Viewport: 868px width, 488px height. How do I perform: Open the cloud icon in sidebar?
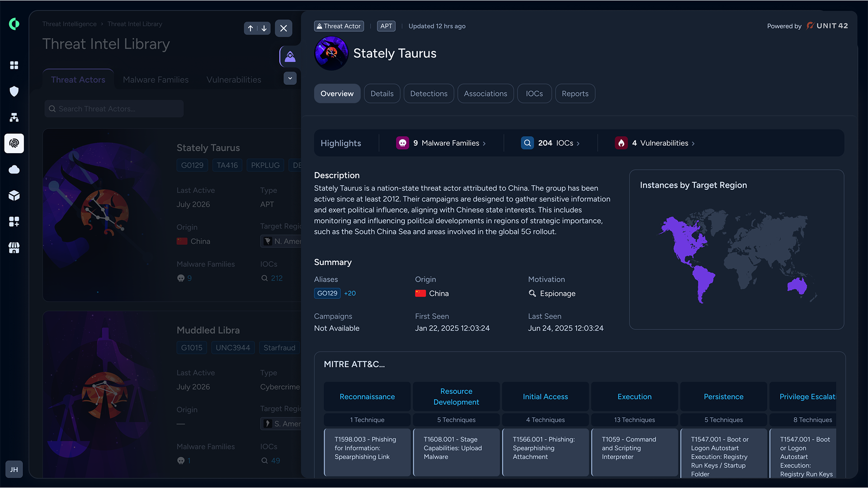14,169
